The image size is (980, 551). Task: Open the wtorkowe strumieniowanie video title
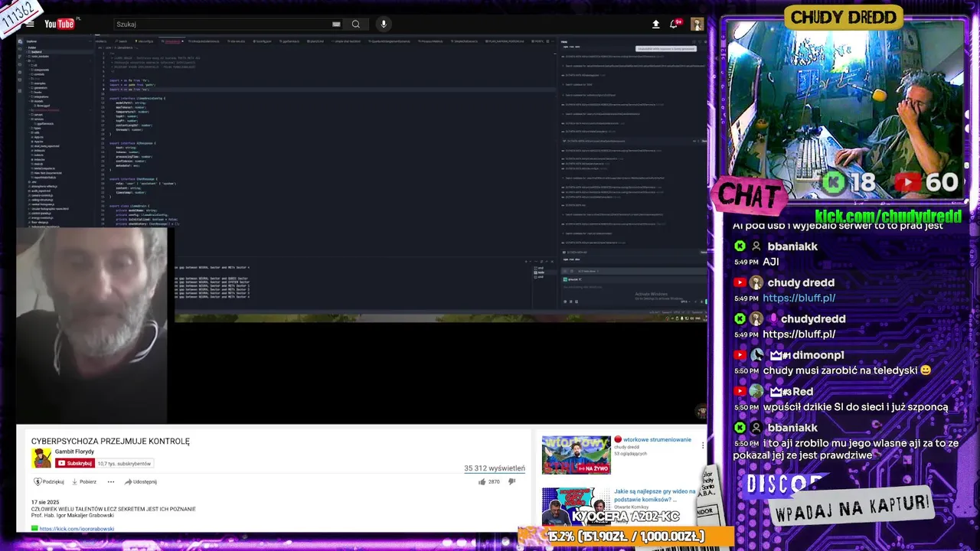coord(657,440)
